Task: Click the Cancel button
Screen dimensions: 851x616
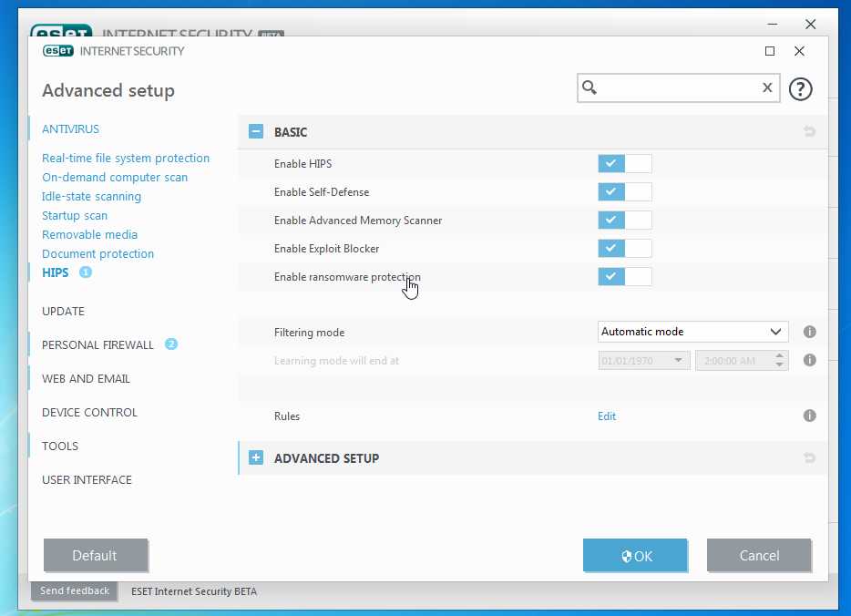Action: pos(759,555)
